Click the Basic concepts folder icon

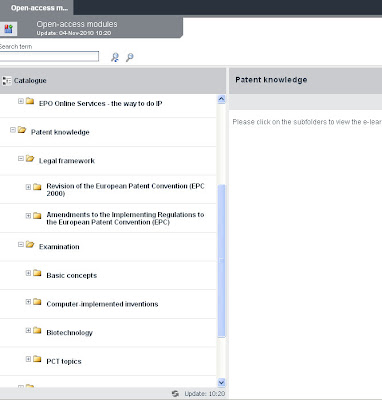[37, 273]
